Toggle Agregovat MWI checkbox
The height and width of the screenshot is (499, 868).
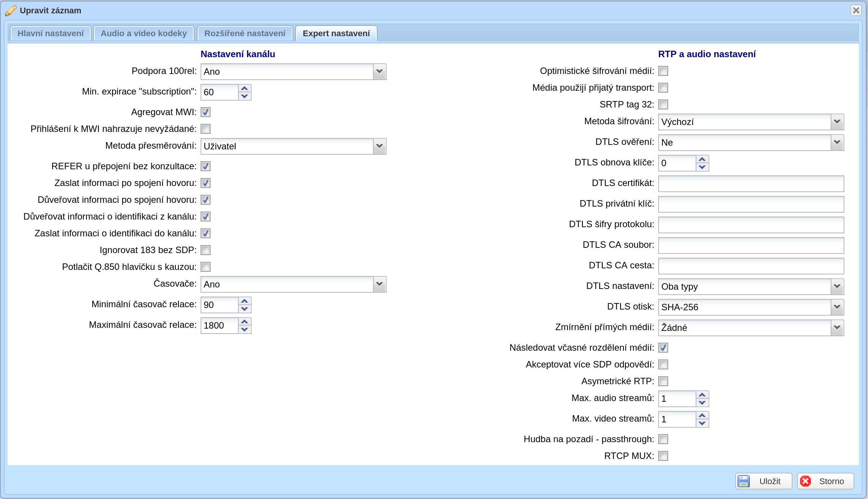point(206,112)
